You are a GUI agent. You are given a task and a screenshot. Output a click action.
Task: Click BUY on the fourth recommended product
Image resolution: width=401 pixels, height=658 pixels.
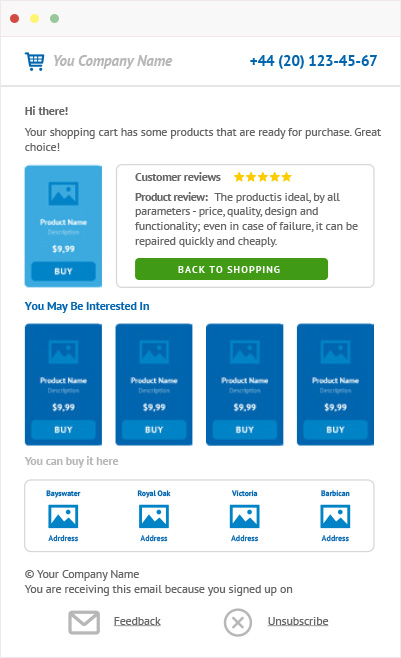(x=335, y=430)
